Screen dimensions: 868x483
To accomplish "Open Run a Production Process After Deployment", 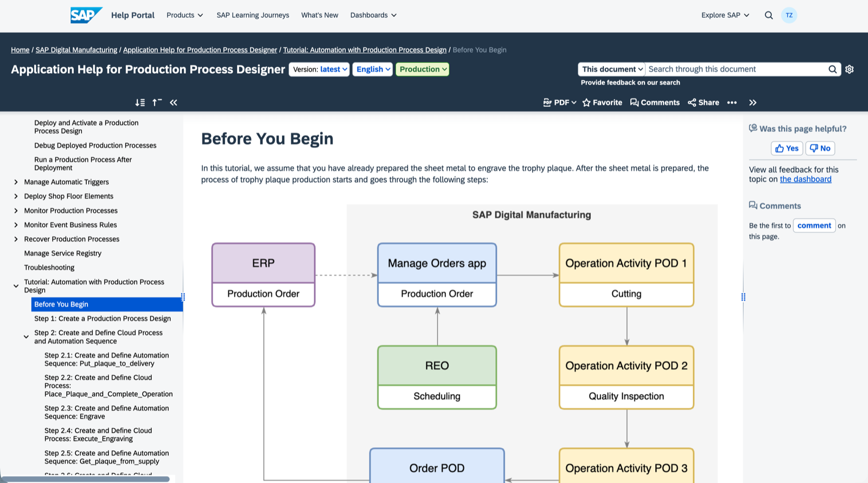I will point(83,164).
